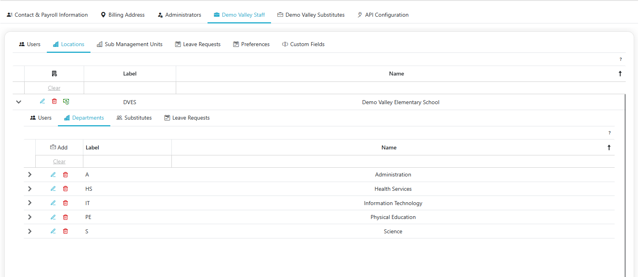Click the green icon beside DVES trash
This screenshot has height=277, width=644.
[x=66, y=102]
